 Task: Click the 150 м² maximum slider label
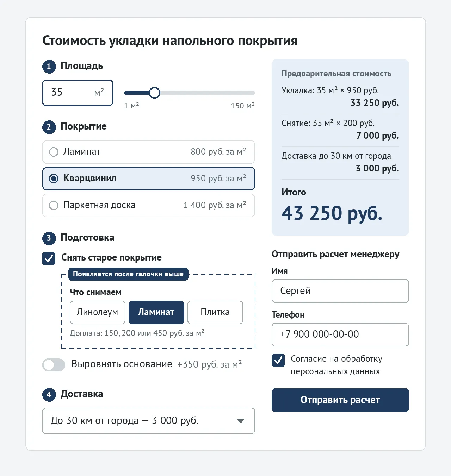pyautogui.click(x=242, y=106)
